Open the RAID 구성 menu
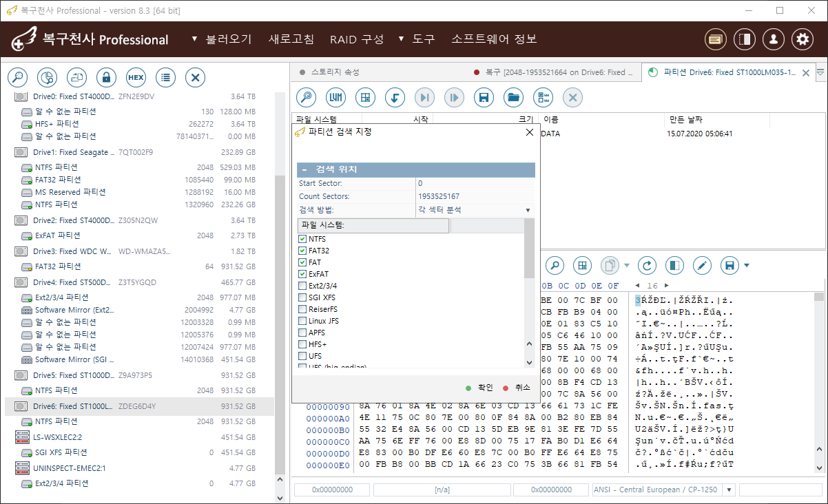The width and height of the screenshot is (828, 504). [356, 39]
